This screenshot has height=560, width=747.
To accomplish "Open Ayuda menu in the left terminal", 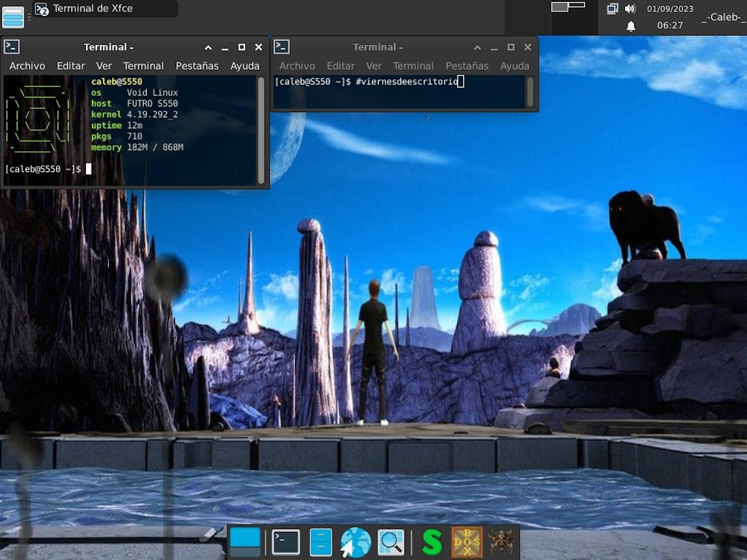I will (245, 66).
